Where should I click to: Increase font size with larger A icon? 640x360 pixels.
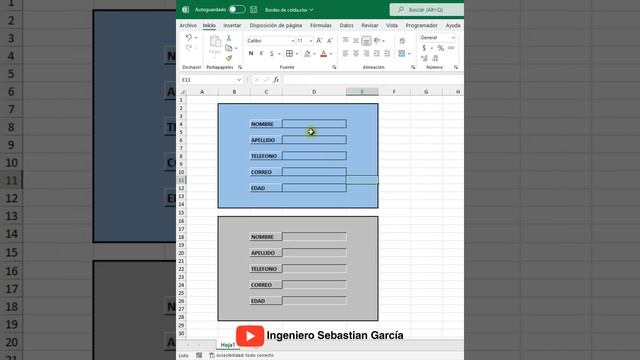tap(319, 40)
